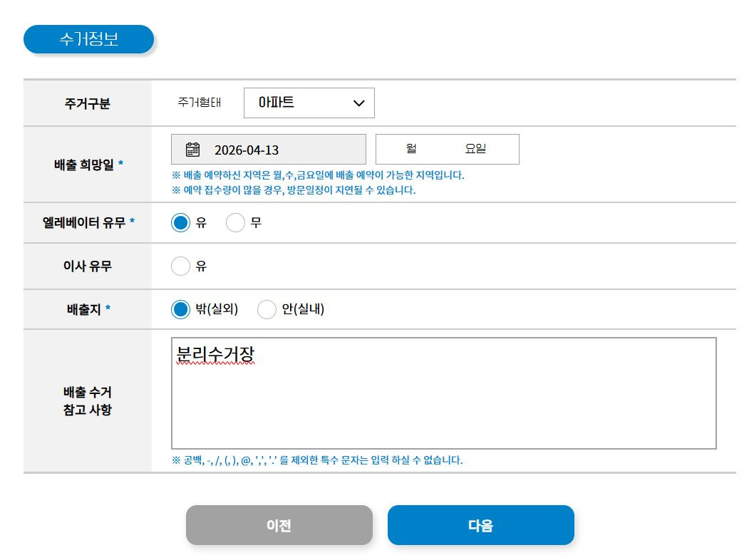The width and height of the screenshot is (754, 560).
Task: Choose 안(실내) as 배출지
Action: [267, 309]
